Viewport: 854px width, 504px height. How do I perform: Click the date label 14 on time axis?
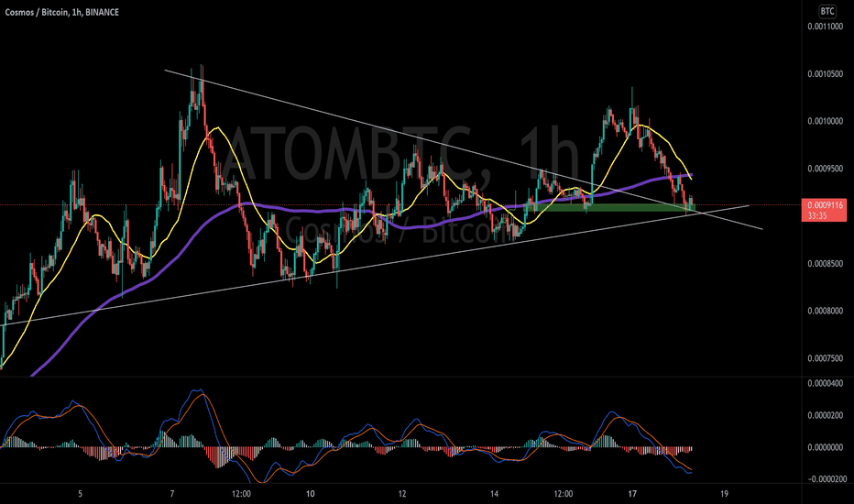(494, 494)
